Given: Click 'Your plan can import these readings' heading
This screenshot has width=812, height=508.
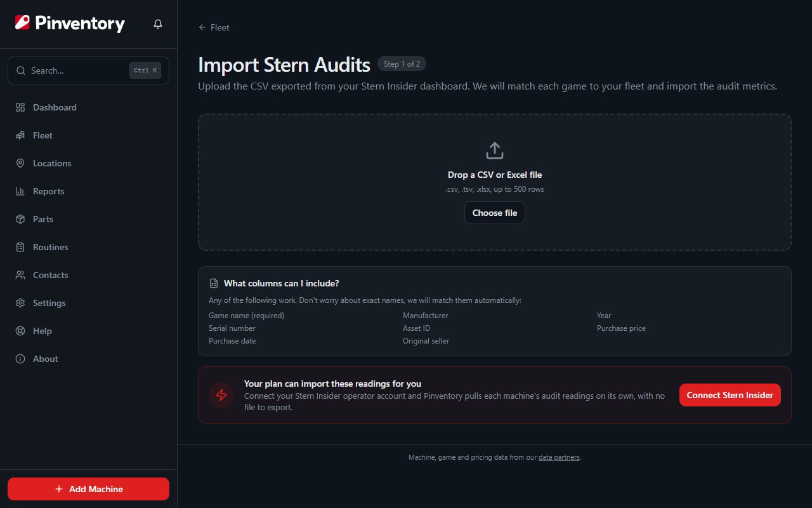Looking at the screenshot, I should (x=332, y=384).
